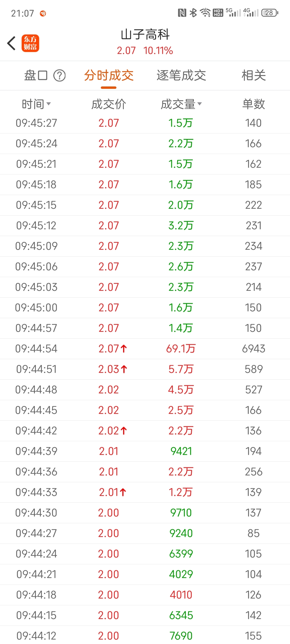Screen dimensions: 290x644
Task: Open the 东方财富 app logo
Action: 30,43
